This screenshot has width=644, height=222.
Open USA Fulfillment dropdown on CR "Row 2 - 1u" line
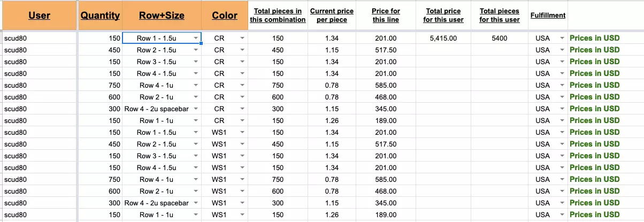(562, 97)
